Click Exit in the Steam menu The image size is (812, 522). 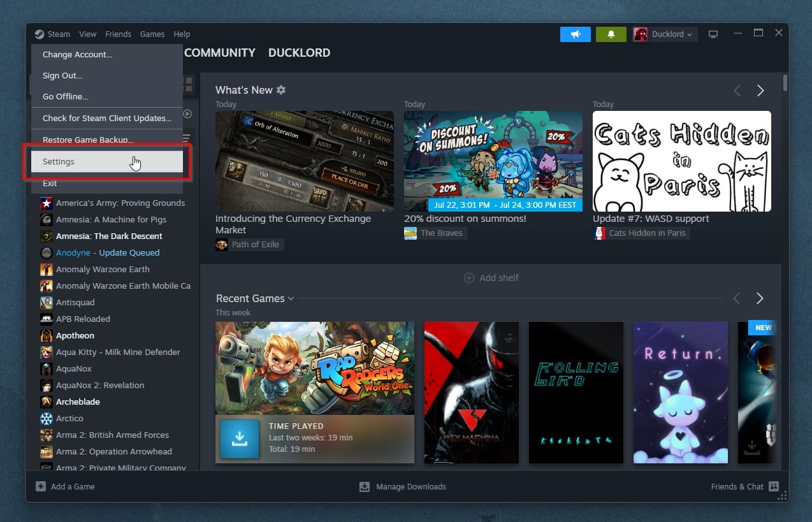click(107, 184)
